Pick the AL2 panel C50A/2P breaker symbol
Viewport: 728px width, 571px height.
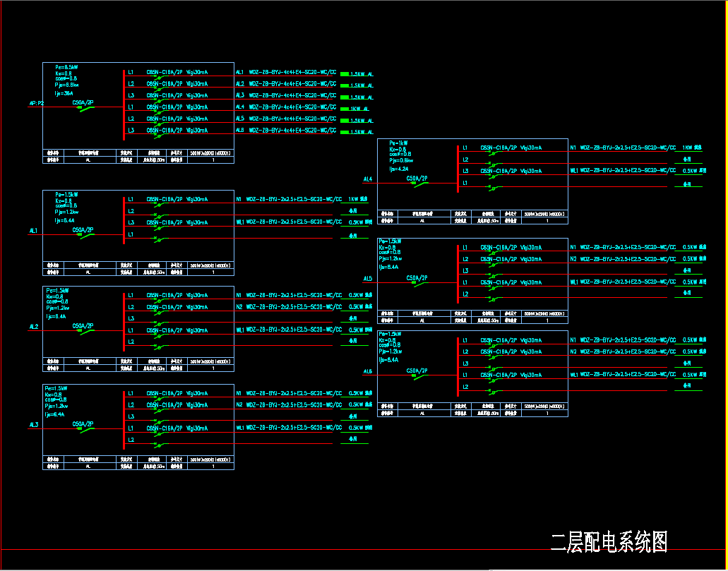tap(87, 330)
